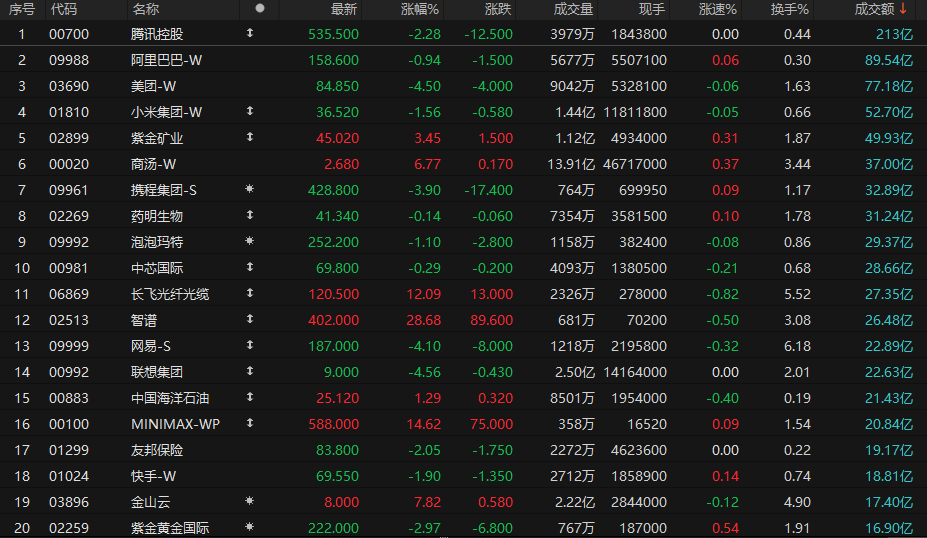The width and height of the screenshot is (927, 538).
Task: Click stock code 06869
Action: click(x=69, y=294)
